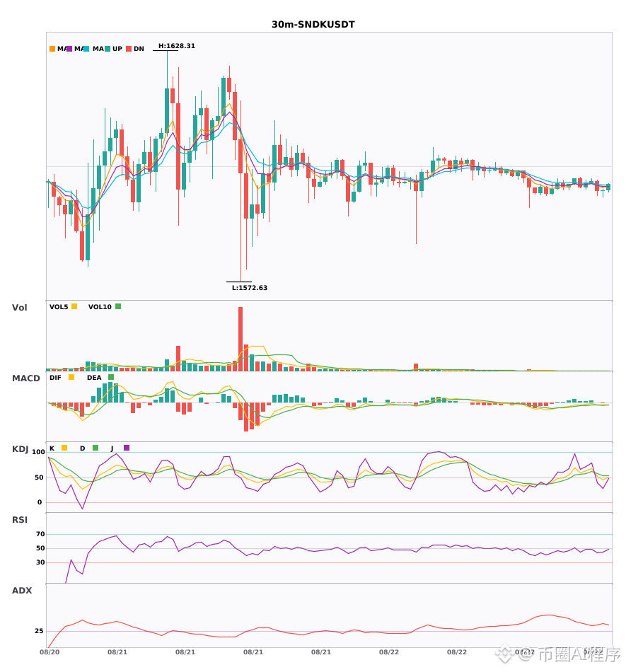The width and height of the screenshot is (626, 672).
Task: Click the green D legend swatch
Action: 95,448
